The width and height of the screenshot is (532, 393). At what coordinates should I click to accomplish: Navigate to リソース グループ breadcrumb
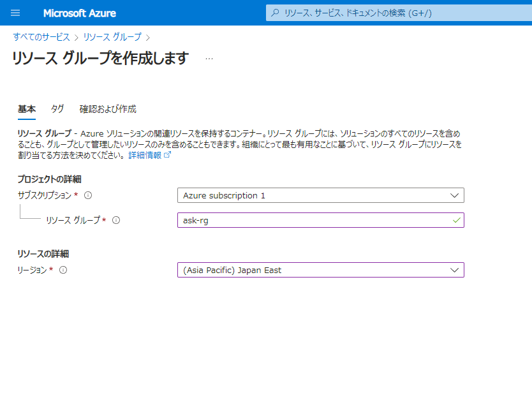tap(112, 37)
